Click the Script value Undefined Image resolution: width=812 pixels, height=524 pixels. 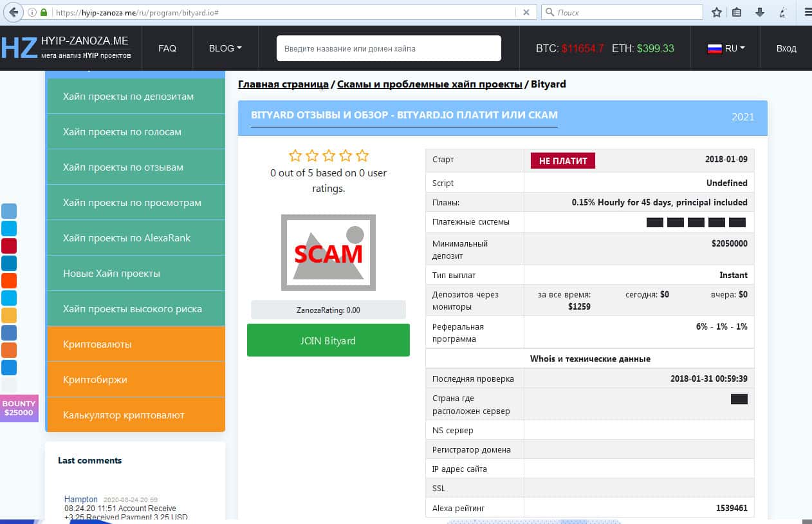(727, 183)
